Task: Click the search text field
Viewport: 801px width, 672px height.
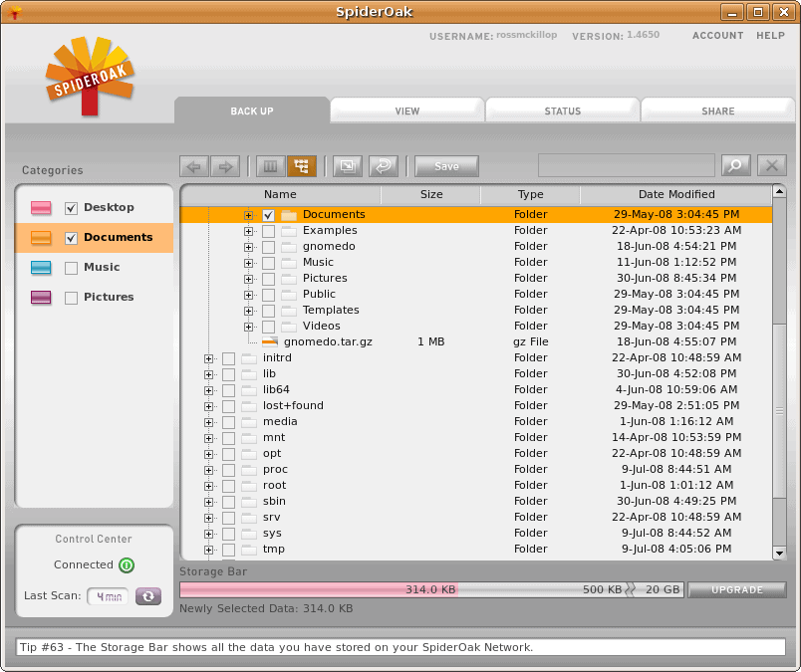Action: [x=626, y=166]
